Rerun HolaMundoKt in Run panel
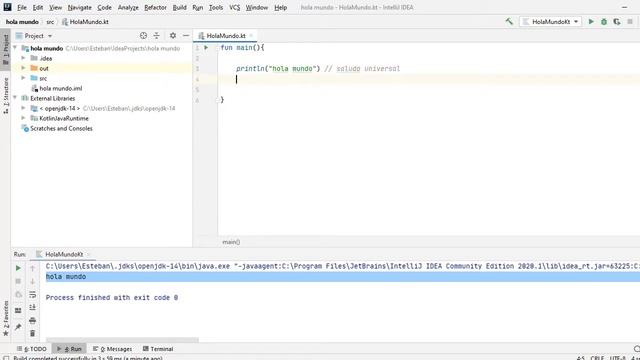Screen dimensions: 640x360 [18, 268]
